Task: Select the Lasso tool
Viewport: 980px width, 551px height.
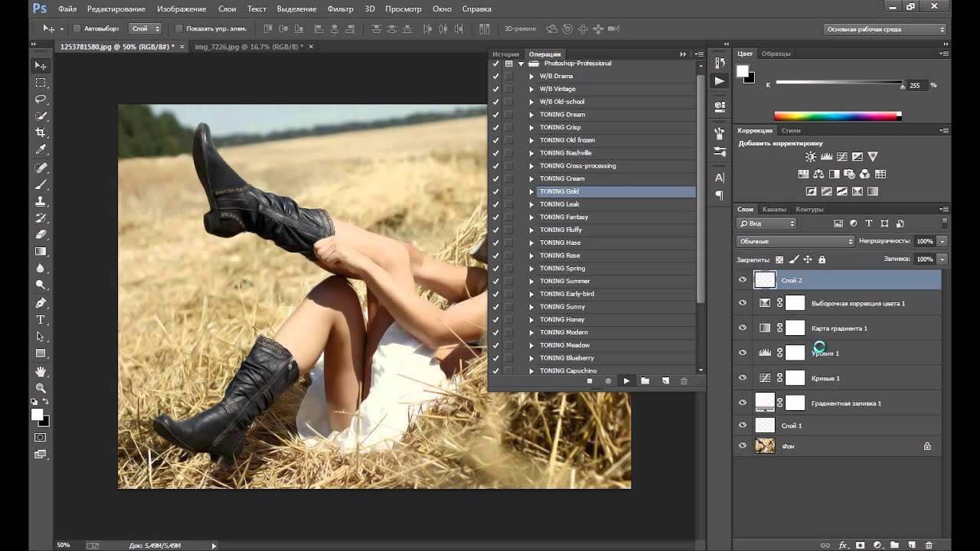Action: point(41,99)
